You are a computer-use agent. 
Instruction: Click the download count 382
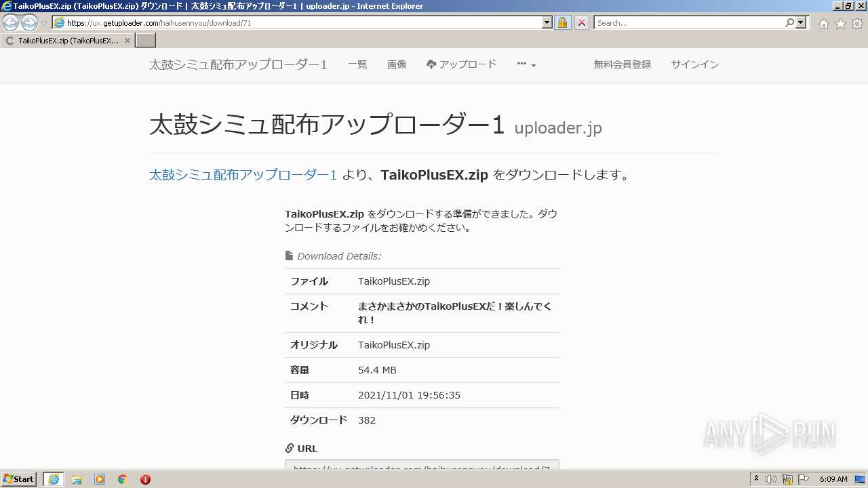(367, 420)
